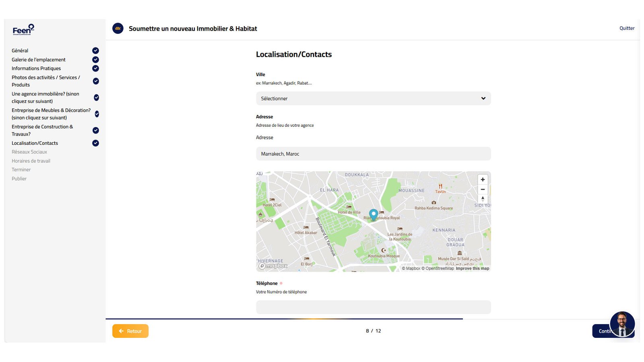This screenshot has width=644, height=362.
Task: Click the checkmark beside Informations Pratiques
Action: (x=95, y=68)
